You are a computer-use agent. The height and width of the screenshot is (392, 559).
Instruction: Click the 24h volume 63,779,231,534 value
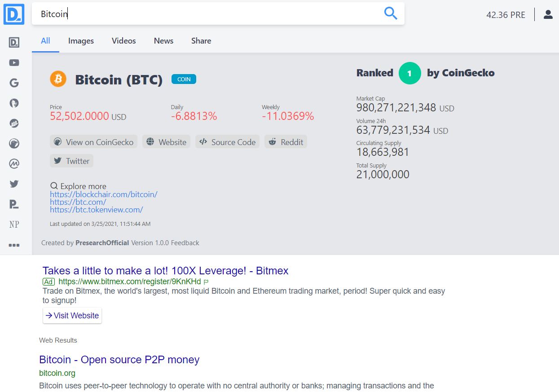click(393, 130)
